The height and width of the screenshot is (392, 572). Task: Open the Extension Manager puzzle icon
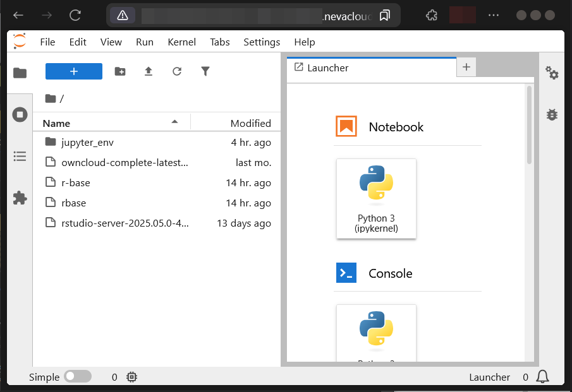coord(20,198)
